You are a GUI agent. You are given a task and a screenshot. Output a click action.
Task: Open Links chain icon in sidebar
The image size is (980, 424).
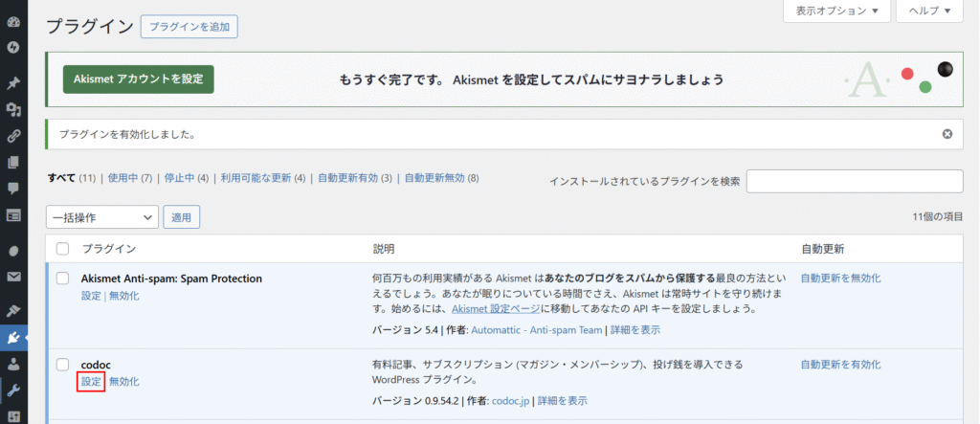tap(13, 136)
